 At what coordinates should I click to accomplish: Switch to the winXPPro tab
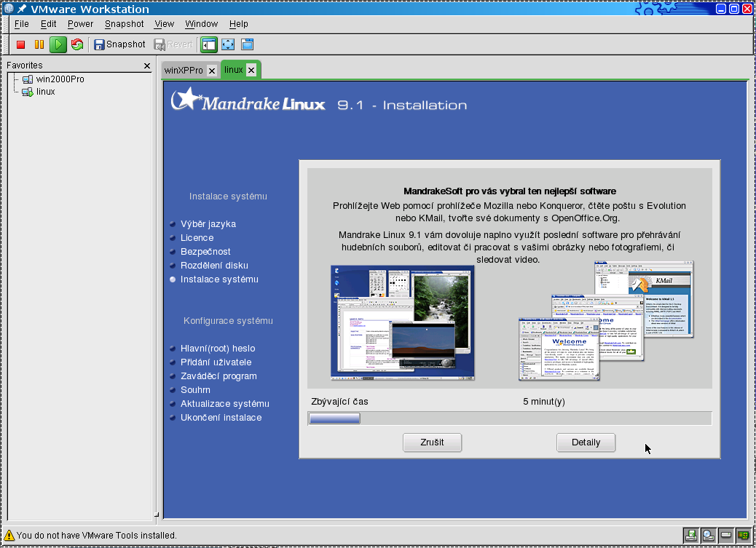pos(184,71)
